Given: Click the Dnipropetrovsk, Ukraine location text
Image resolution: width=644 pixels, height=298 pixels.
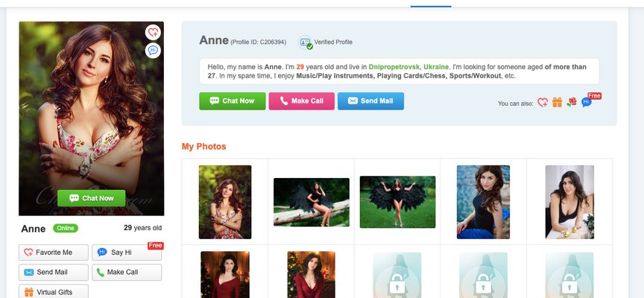Looking at the screenshot, I should (x=409, y=67).
